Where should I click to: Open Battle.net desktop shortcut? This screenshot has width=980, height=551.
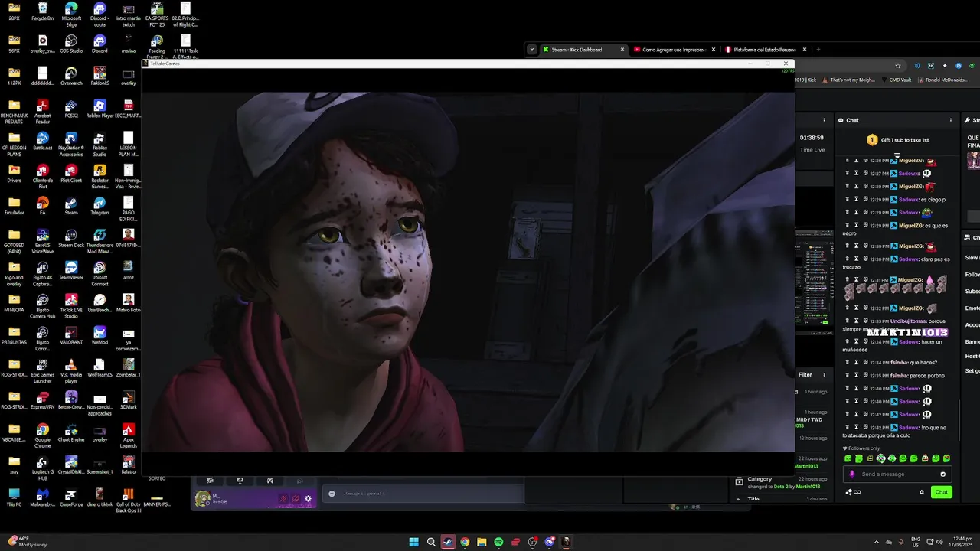click(x=43, y=140)
